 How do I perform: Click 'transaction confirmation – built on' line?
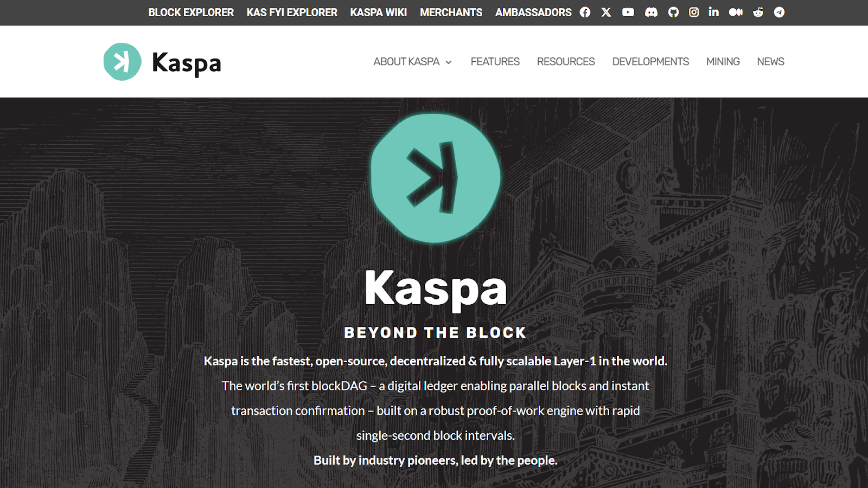click(436, 411)
